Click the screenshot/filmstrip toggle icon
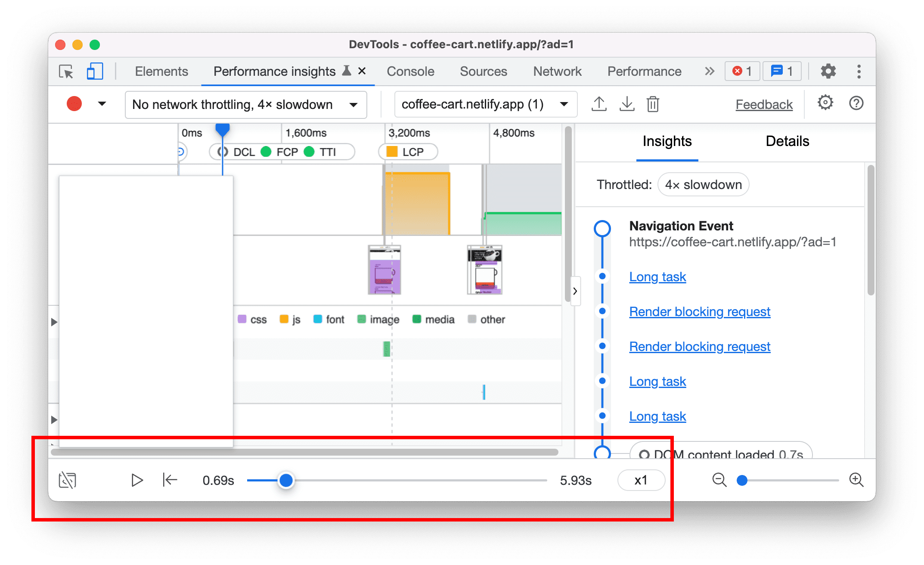This screenshot has width=924, height=565. point(66,481)
